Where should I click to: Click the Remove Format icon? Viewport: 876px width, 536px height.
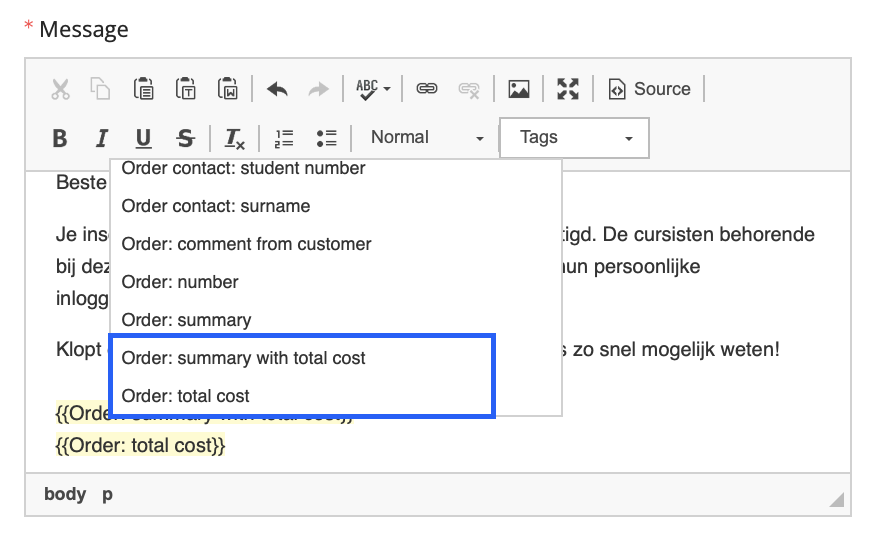click(235, 139)
